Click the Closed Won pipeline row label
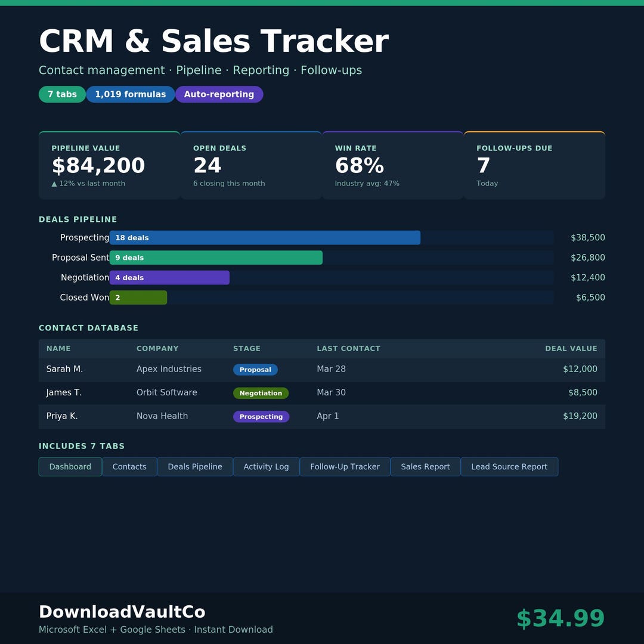 click(x=85, y=298)
